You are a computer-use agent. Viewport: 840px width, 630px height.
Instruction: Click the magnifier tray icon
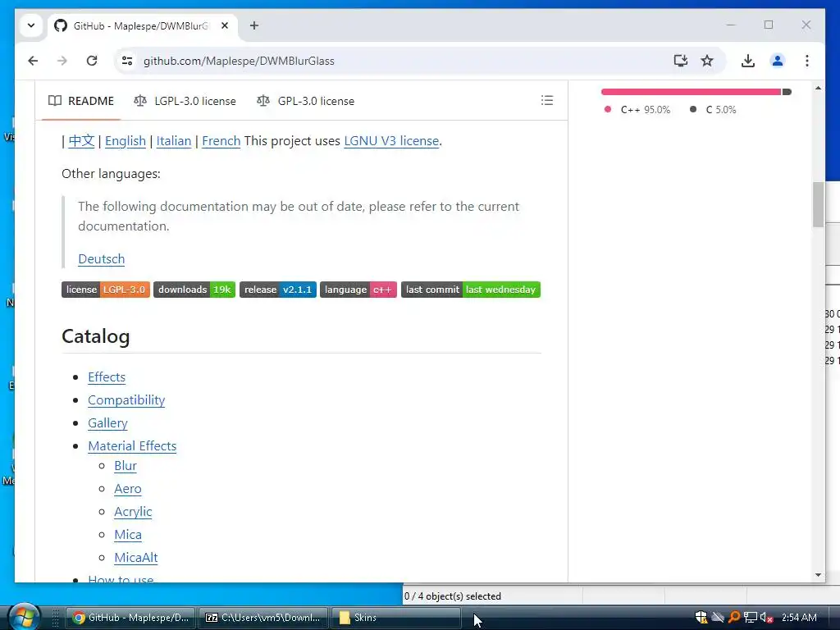click(734, 617)
